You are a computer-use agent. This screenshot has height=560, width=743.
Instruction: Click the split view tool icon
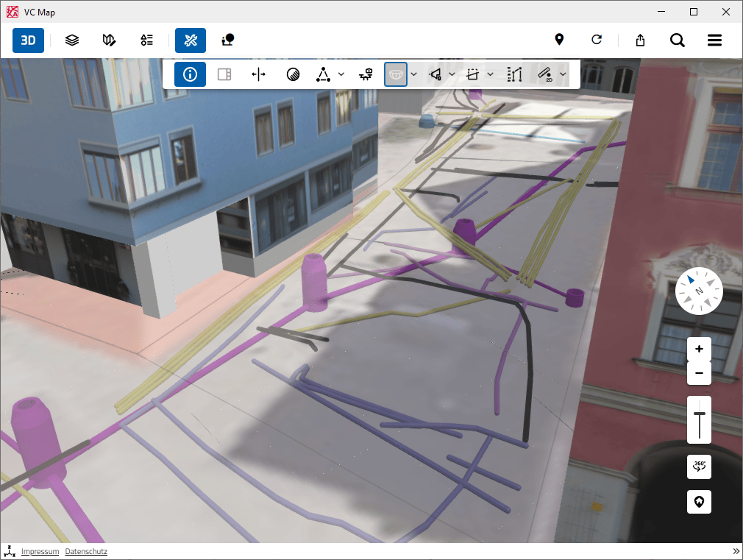click(224, 74)
